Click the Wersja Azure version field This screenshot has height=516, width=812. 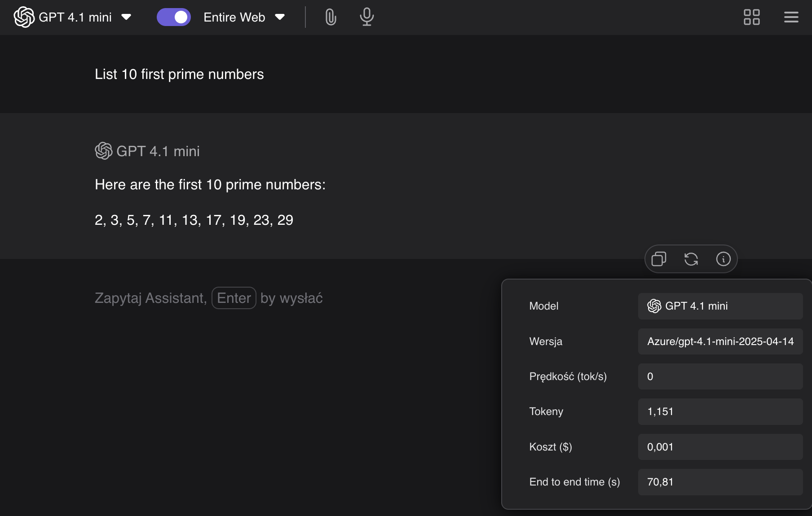click(x=720, y=341)
